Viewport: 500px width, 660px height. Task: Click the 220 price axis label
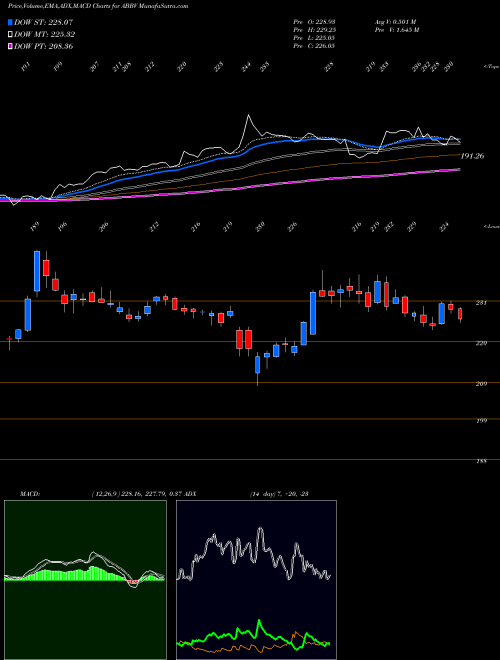click(482, 343)
